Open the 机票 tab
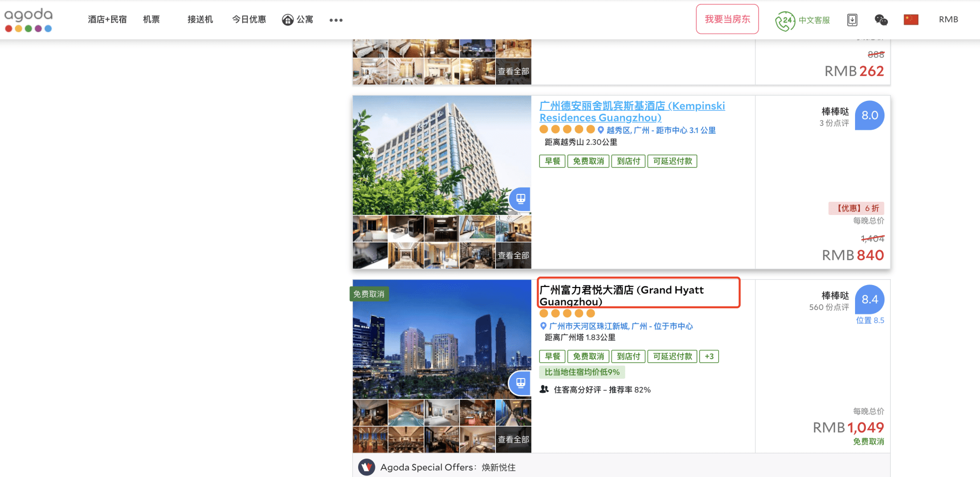 151,20
